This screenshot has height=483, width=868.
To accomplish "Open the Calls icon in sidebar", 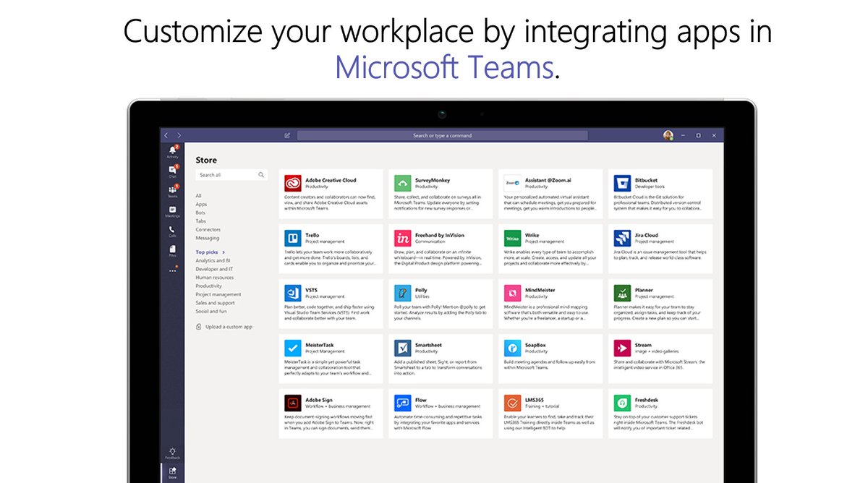I will pyautogui.click(x=172, y=231).
